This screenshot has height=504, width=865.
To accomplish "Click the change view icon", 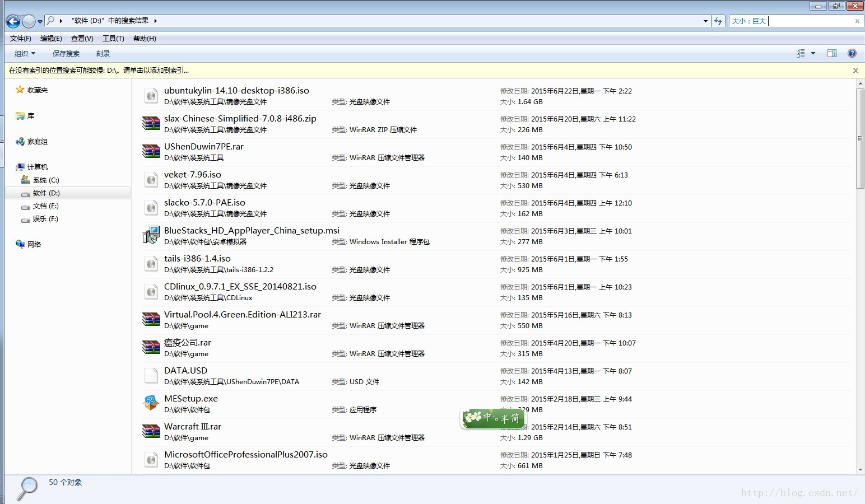I will pos(801,53).
